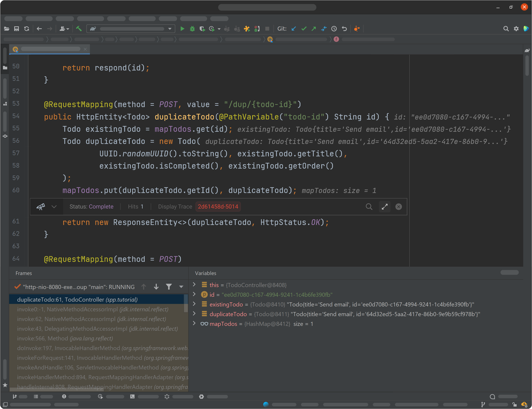This screenshot has width=532, height=409.
Task: Expand the mapTodos variable node
Action: coord(194,324)
